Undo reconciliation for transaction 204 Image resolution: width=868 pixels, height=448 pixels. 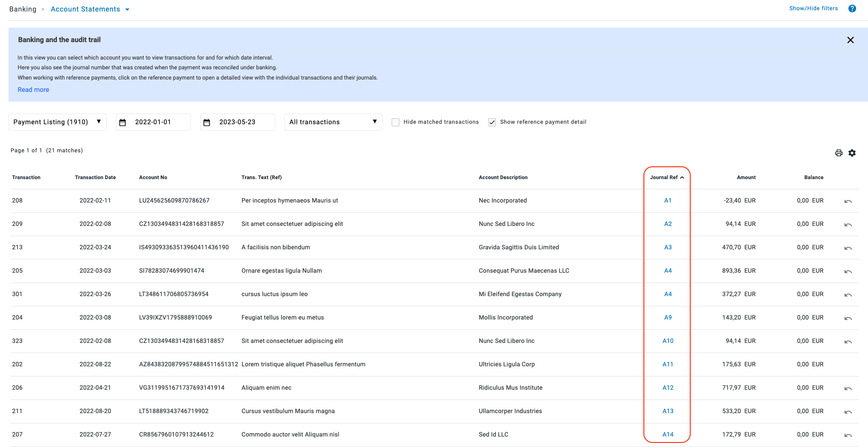848,318
